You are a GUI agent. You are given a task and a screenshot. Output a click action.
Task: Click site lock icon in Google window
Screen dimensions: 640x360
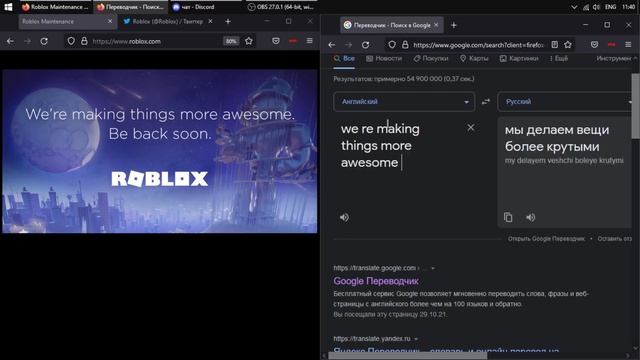click(x=405, y=45)
